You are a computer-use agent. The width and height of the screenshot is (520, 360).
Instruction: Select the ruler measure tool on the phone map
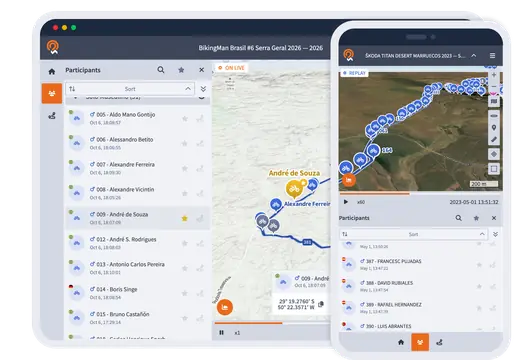[x=494, y=139]
